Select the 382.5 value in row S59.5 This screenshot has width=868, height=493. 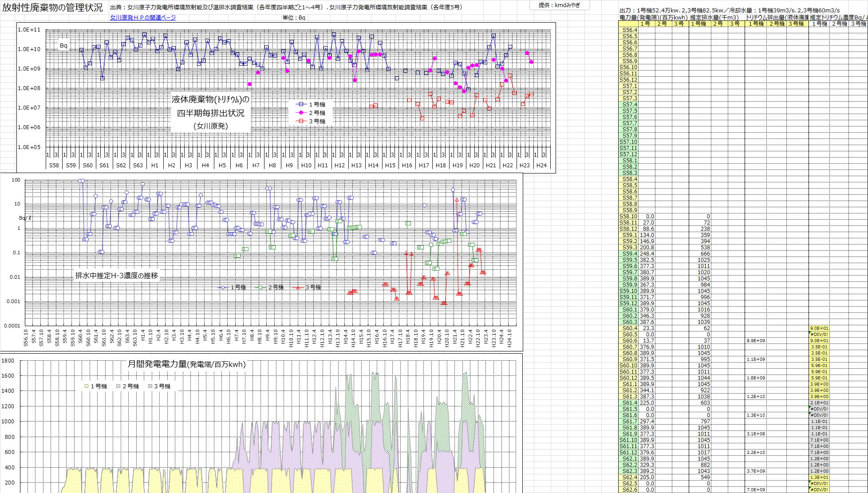click(647, 260)
